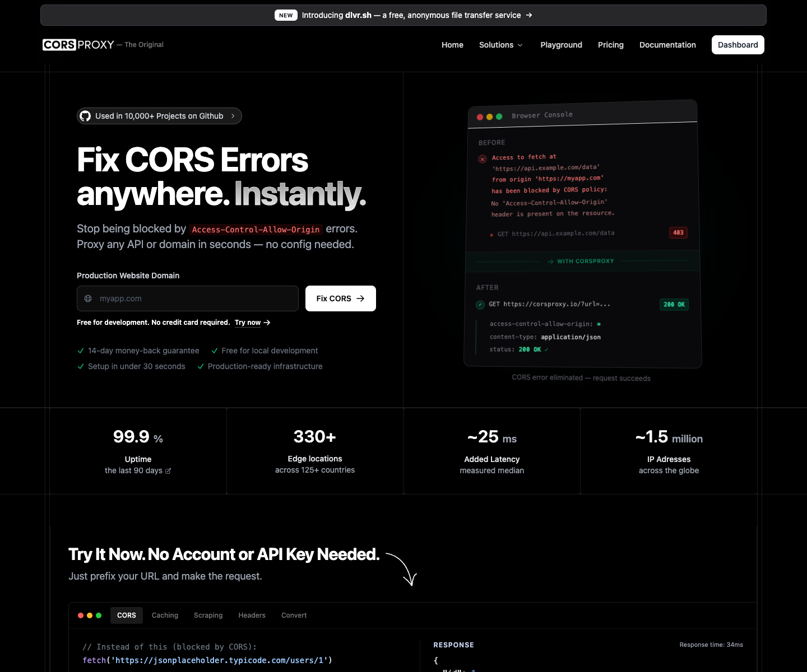Image resolution: width=807 pixels, height=672 pixels.
Task: Select the CORS tab in the demo
Action: click(127, 615)
